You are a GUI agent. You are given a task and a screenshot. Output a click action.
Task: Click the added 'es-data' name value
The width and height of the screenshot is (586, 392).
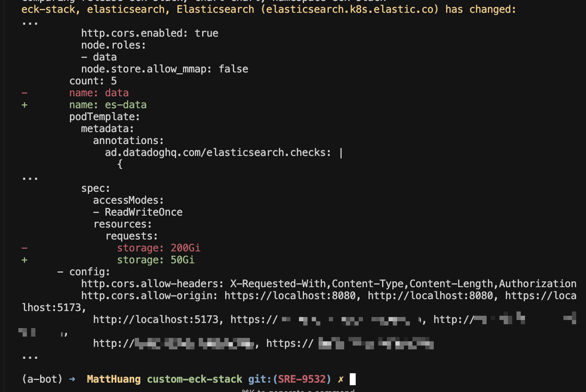point(125,105)
